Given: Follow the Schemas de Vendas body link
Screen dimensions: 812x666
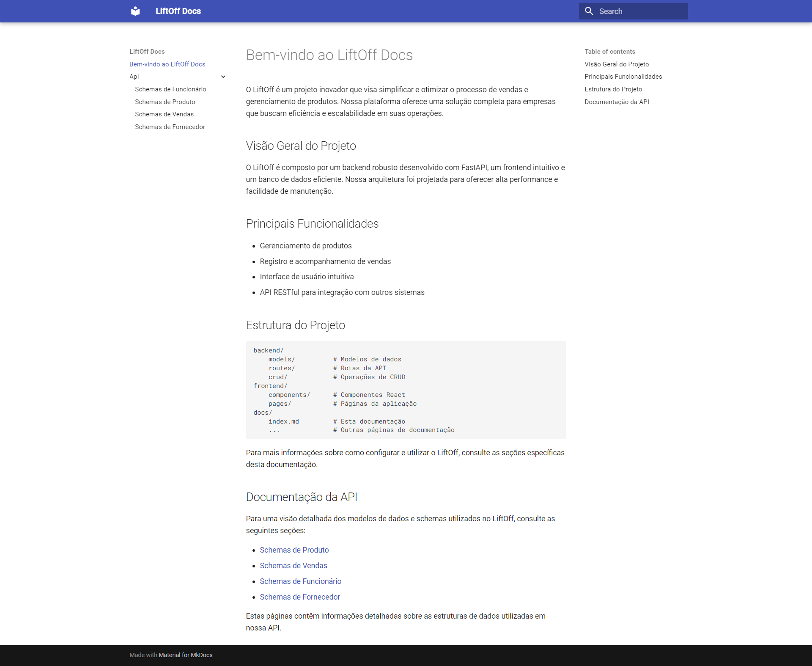Looking at the screenshot, I should point(293,566).
